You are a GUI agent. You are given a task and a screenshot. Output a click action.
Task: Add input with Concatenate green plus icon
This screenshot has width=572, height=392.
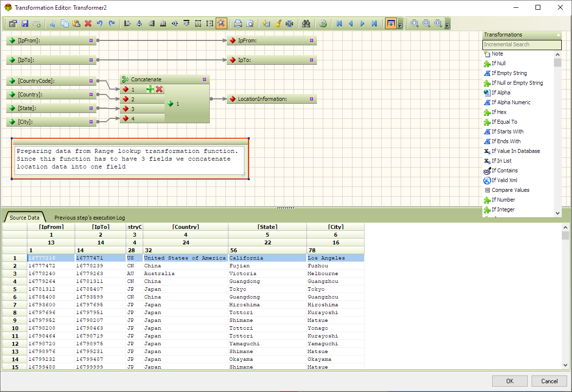pyautogui.click(x=150, y=89)
